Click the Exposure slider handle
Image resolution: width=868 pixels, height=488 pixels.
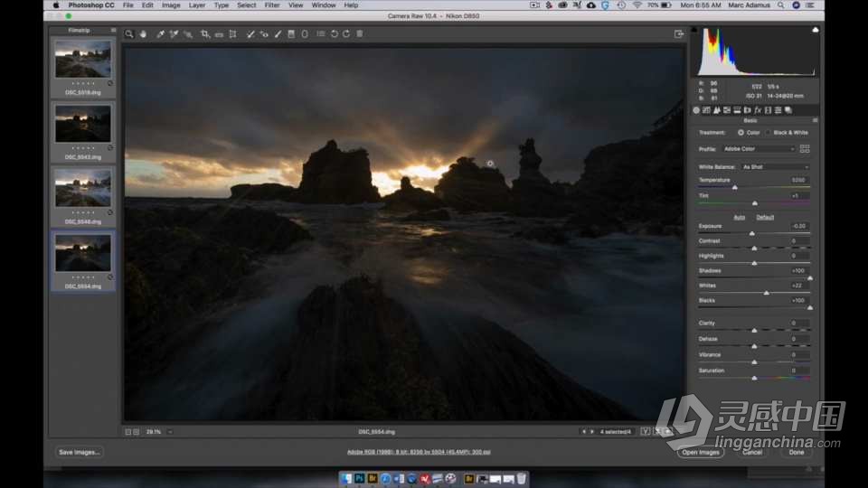point(751,233)
